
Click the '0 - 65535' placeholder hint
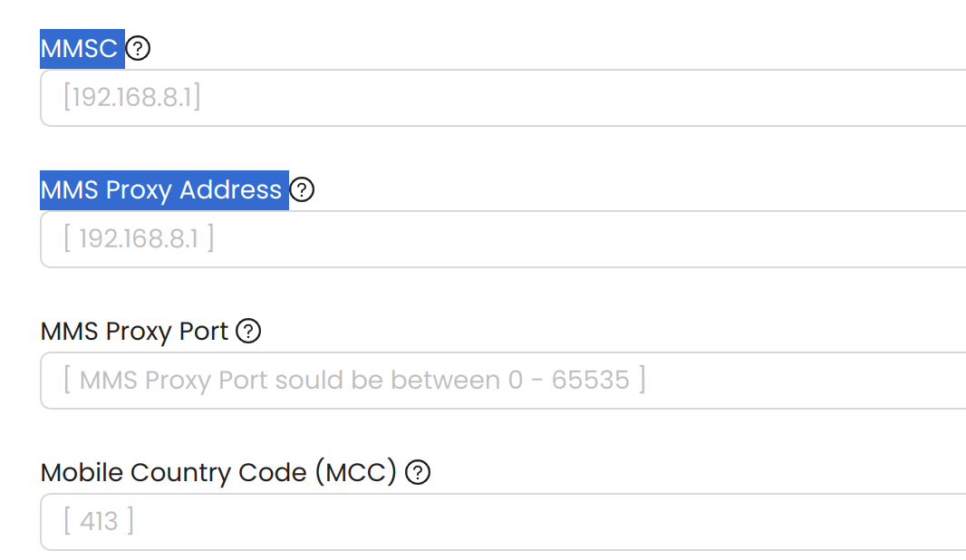click(x=568, y=380)
